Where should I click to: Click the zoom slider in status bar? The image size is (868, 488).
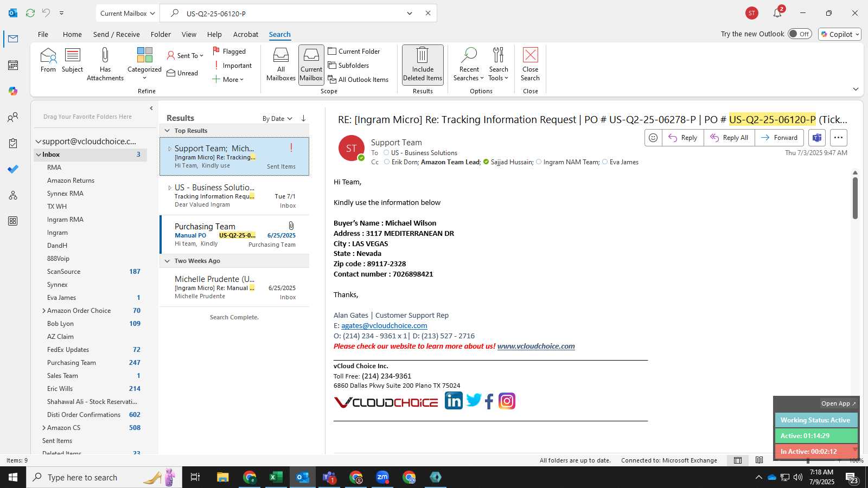(x=808, y=460)
